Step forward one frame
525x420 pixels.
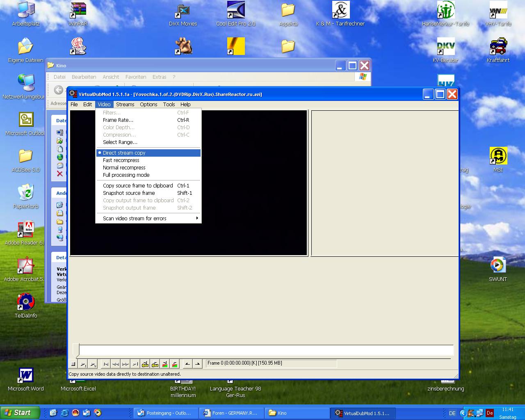coord(126,364)
